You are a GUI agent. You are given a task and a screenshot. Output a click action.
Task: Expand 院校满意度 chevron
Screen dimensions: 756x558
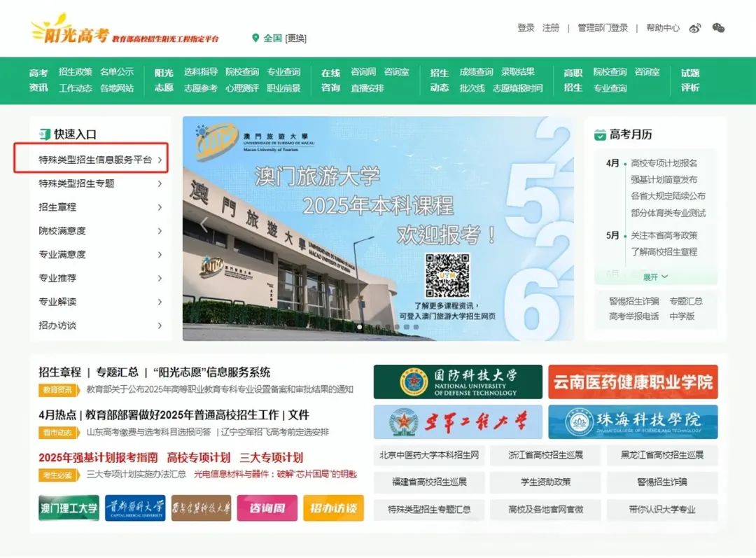(x=160, y=230)
